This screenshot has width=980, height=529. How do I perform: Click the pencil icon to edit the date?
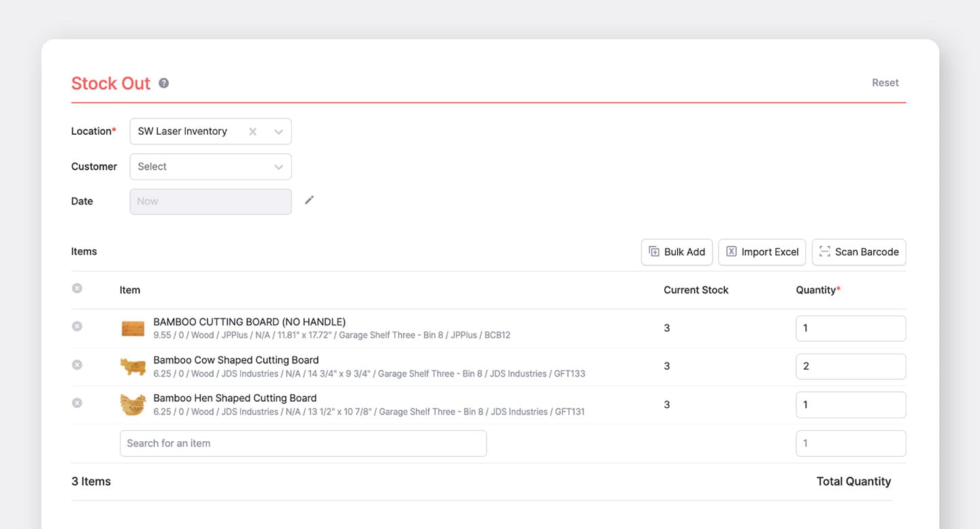309,199
